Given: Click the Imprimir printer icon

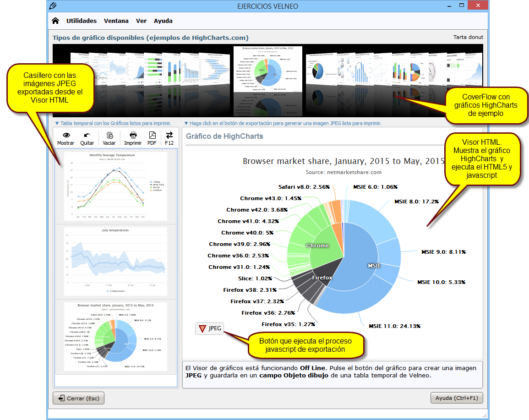Looking at the screenshot, I should pos(133,135).
